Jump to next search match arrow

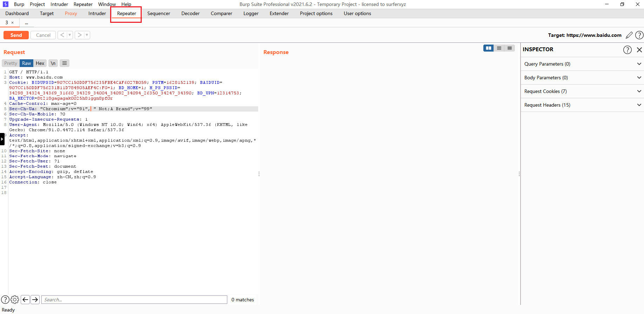(x=35, y=300)
